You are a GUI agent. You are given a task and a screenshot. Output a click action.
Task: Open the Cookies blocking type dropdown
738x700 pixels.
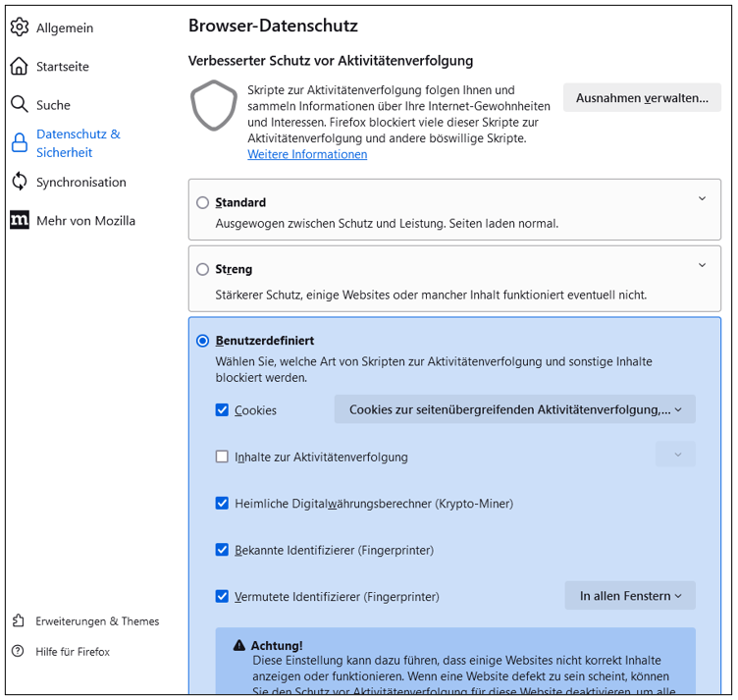(514, 409)
